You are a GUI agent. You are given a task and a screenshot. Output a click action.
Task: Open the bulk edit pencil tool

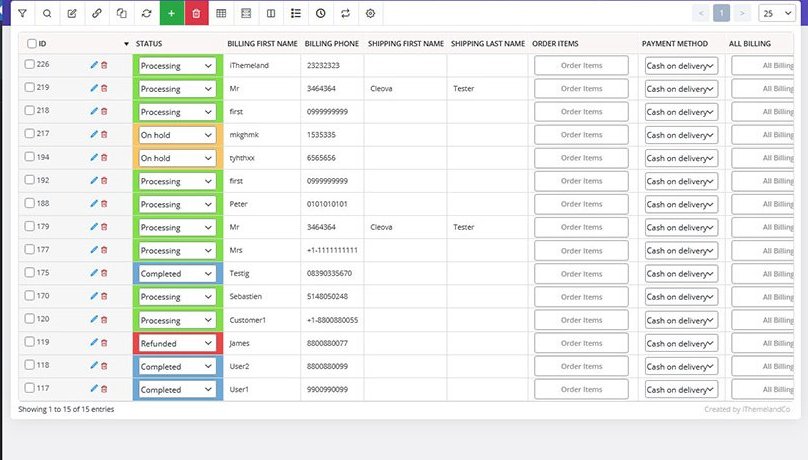(72, 13)
